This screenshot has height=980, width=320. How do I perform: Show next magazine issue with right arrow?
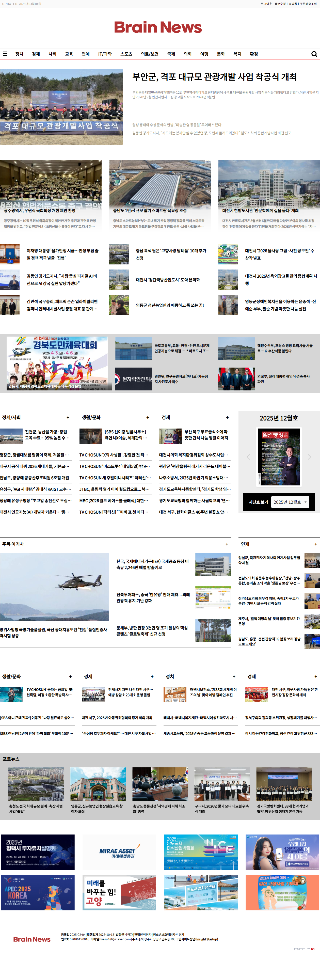coord(309,457)
